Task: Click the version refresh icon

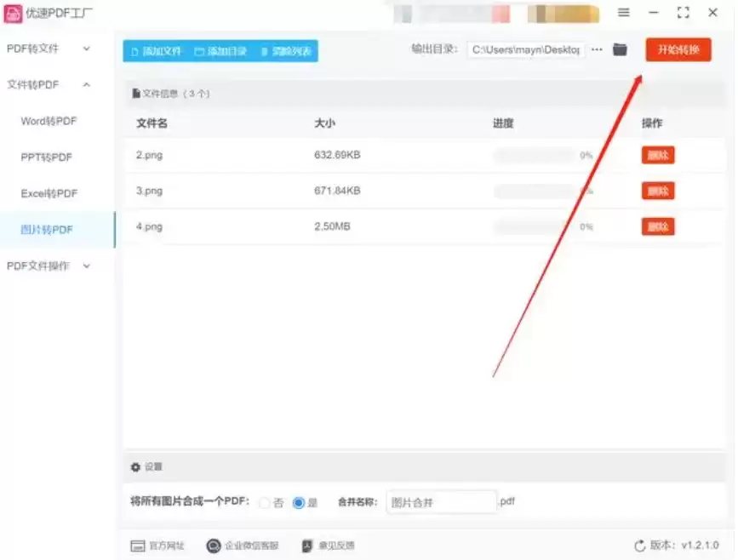Action: [640, 546]
